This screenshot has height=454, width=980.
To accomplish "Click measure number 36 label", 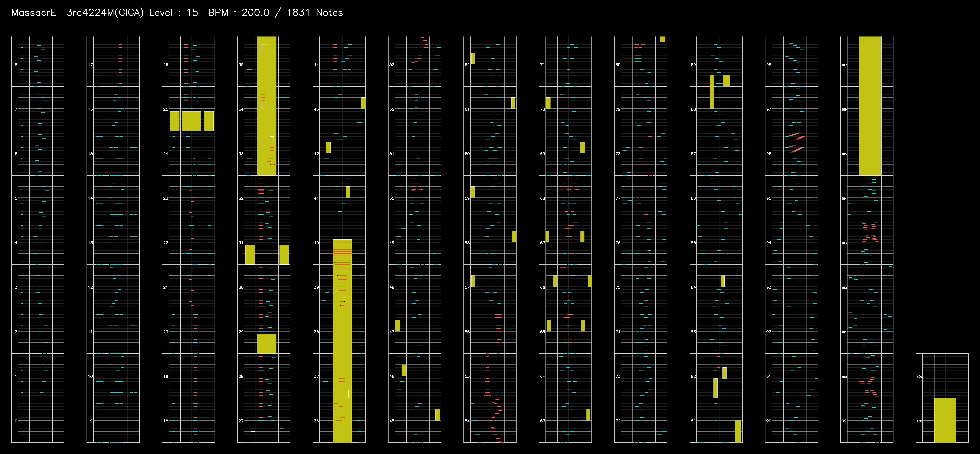I will (x=317, y=421).
